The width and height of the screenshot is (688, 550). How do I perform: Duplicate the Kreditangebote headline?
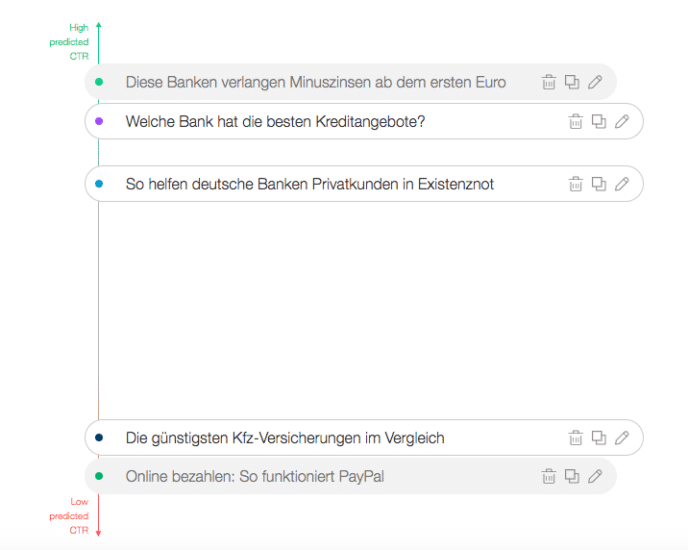[599, 122]
